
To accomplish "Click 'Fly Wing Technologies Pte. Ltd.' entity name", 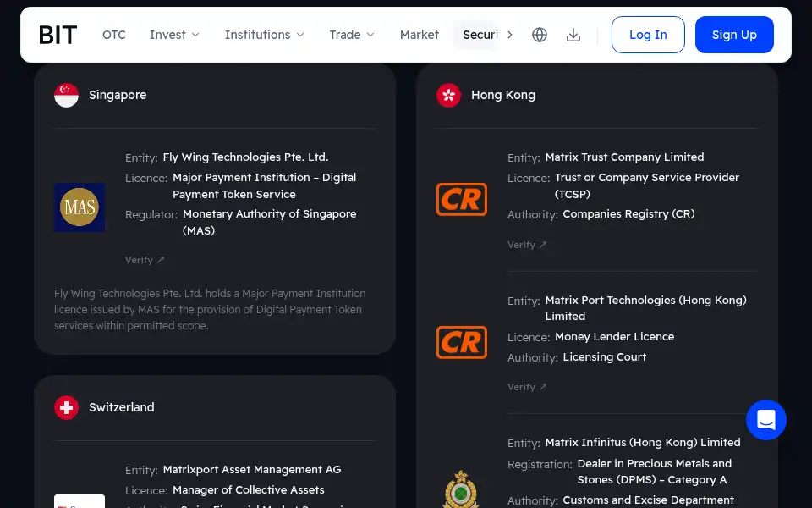I will pyautogui.click(x=245, y=157).
